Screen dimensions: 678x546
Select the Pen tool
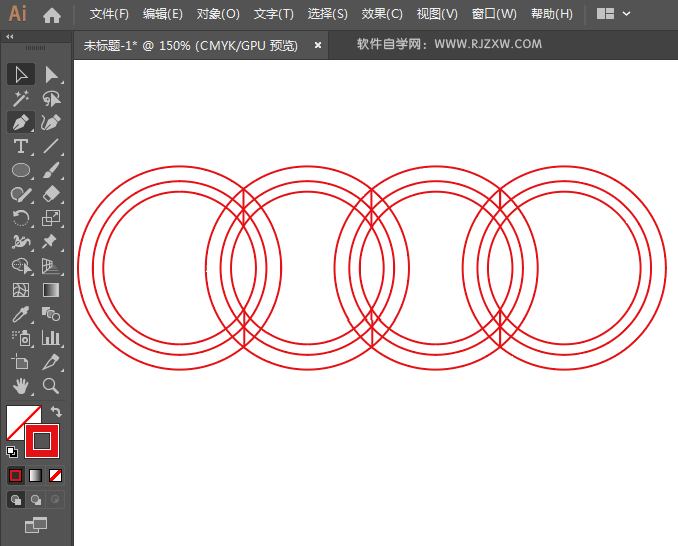(x=21, y=122)
